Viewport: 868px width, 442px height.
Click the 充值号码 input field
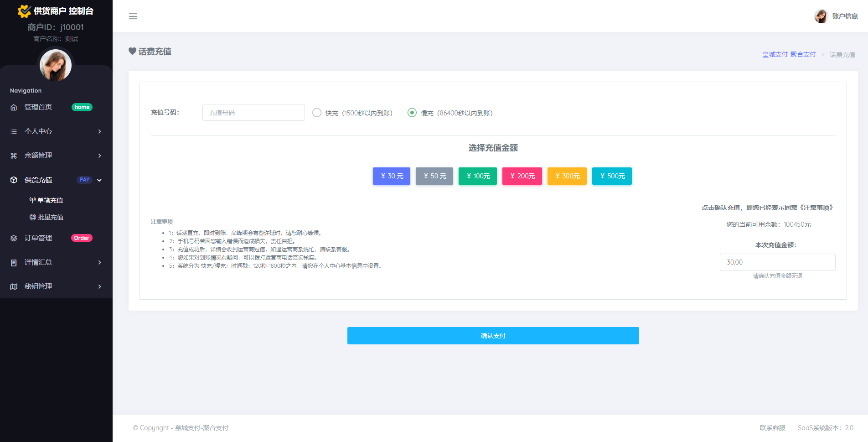coord(253,112)
